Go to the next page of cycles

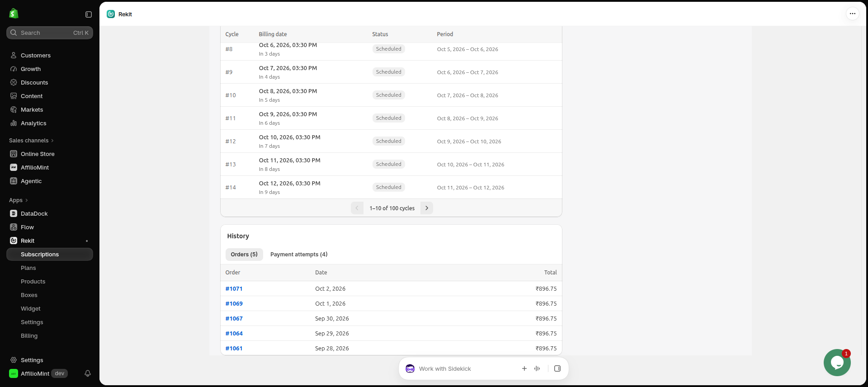click(427, 208)
